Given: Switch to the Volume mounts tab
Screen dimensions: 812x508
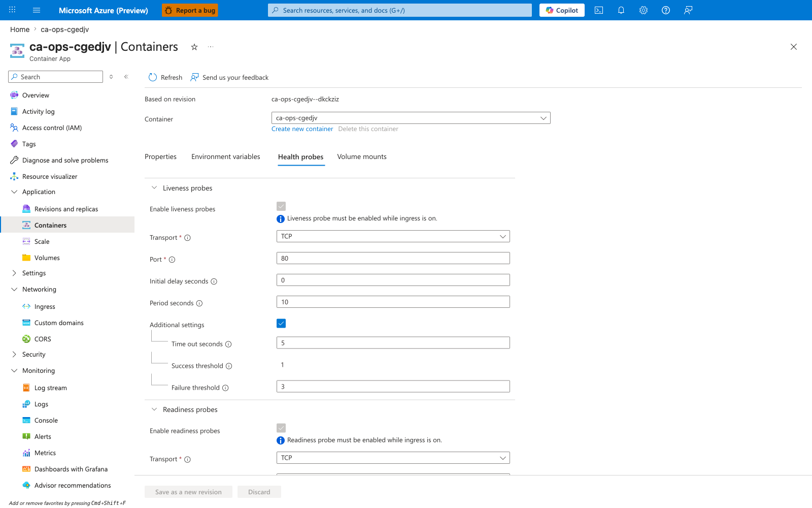Looking at the screenshot, I should click(x=362, y=157).
